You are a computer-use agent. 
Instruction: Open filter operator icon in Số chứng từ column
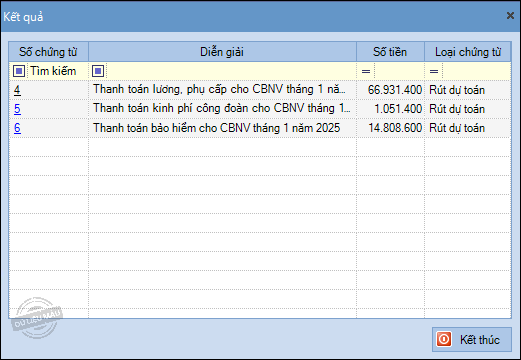(19, 71)
